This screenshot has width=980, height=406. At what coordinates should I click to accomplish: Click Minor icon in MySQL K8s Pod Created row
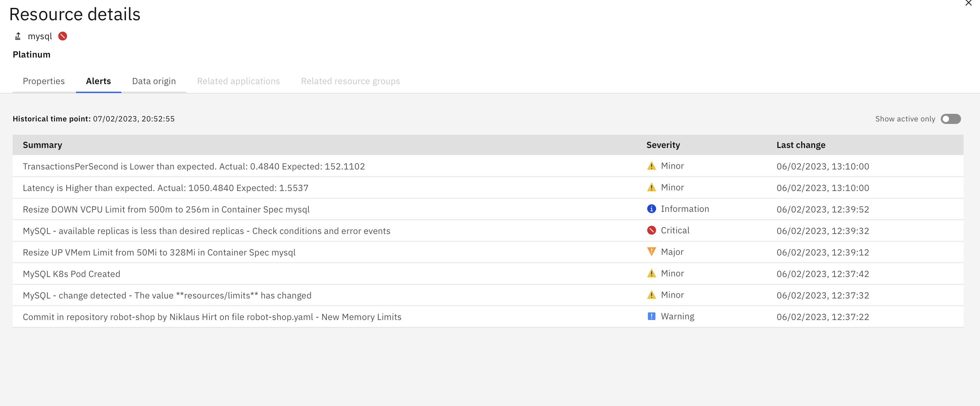651,274
